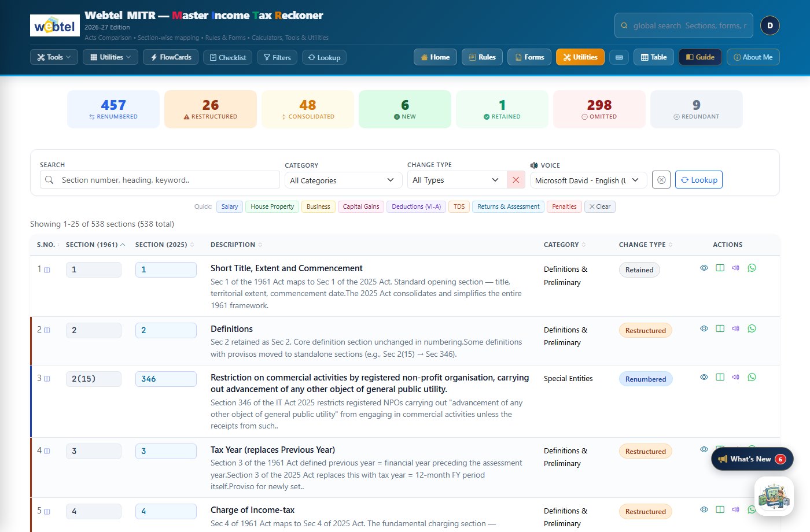Open FlowCards from the toolbar
810x532 pixels.
(171, 57)
